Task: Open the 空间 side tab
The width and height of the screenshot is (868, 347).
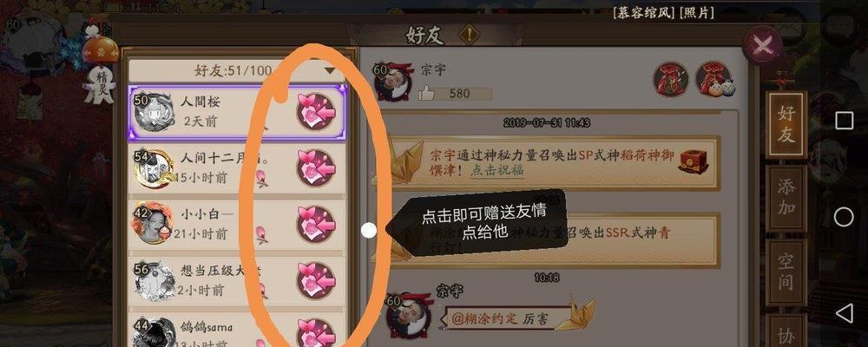Action: point(786,272)
